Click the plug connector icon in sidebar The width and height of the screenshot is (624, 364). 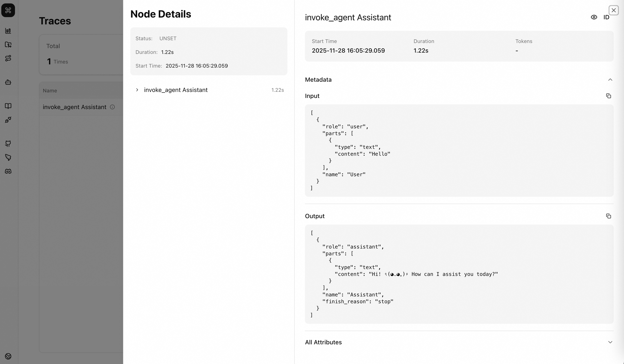8,120
